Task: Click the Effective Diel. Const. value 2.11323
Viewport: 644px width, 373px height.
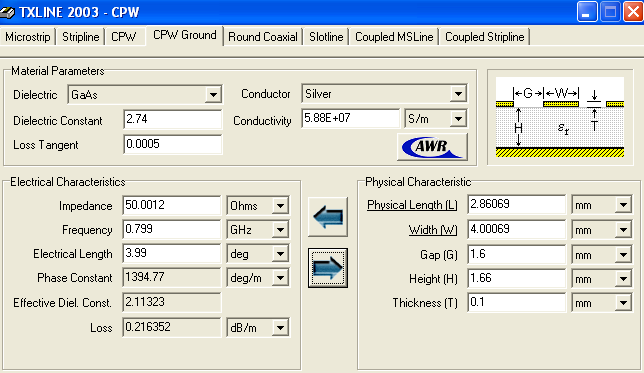Action: tap(171, 302)
